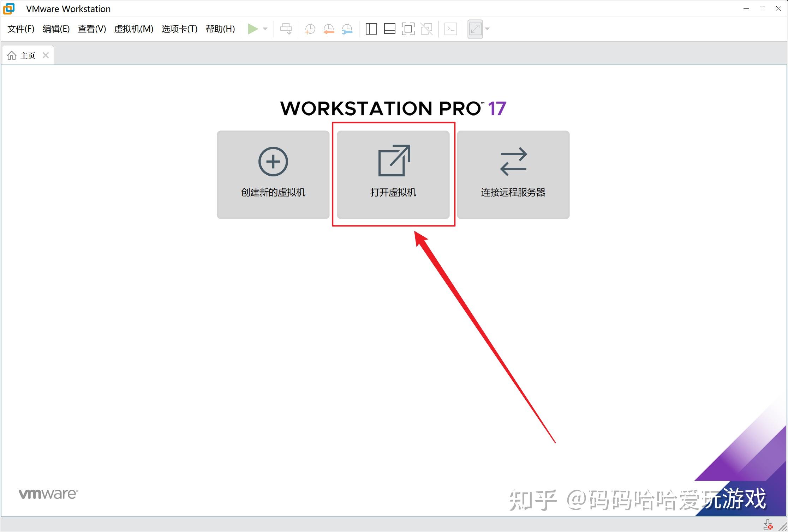Power on the virtual machine
788x532 pixels.
(253, 29)
